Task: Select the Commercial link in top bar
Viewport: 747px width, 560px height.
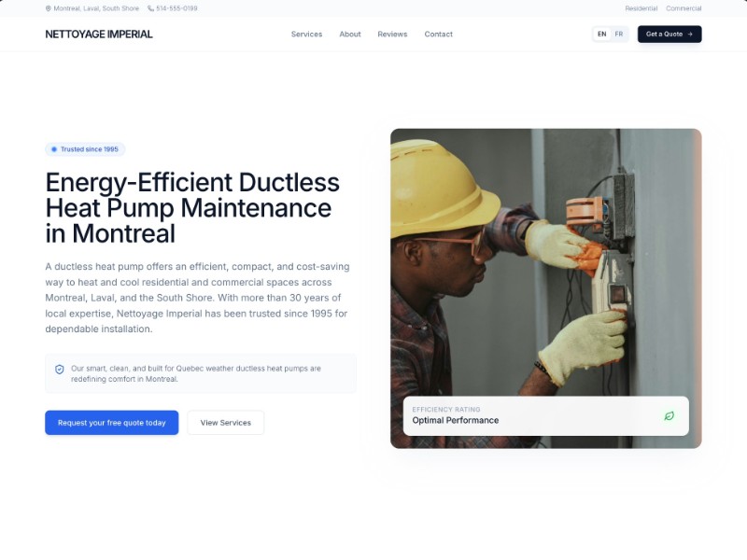Action: coord(684,8)
